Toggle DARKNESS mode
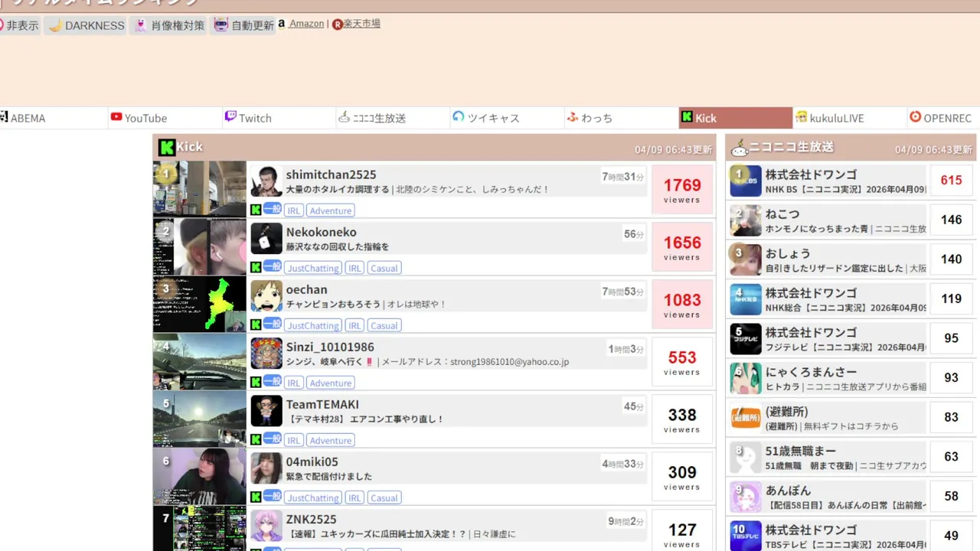980x551 pixels. coord(86,25)
